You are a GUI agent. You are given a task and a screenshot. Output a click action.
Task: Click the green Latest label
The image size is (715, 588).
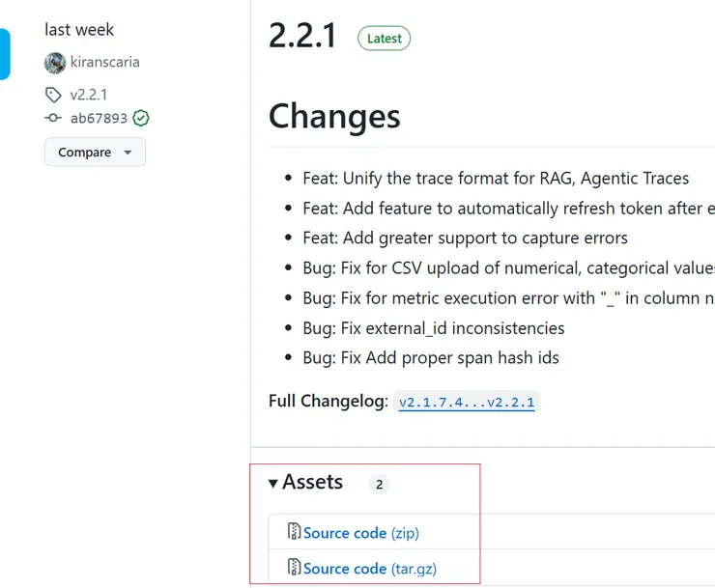384,39
